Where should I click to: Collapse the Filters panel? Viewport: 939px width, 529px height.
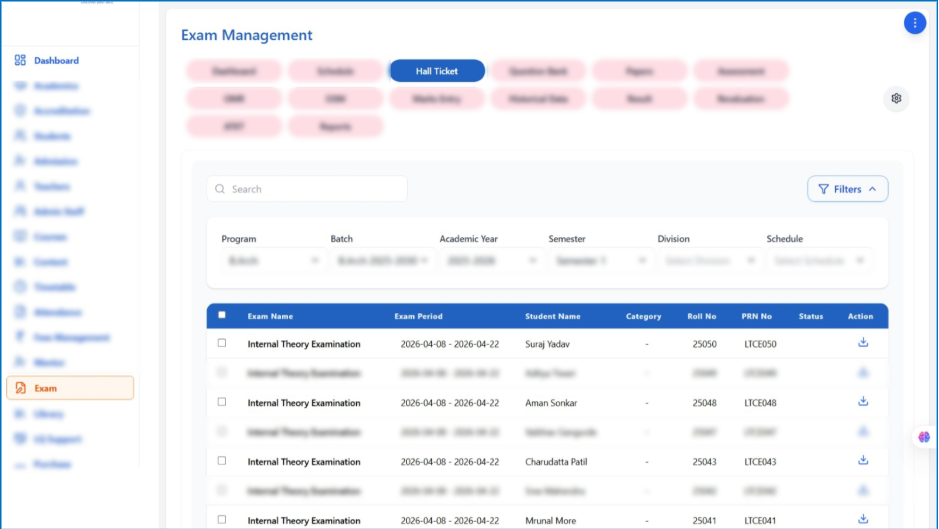tap(847, 189)
